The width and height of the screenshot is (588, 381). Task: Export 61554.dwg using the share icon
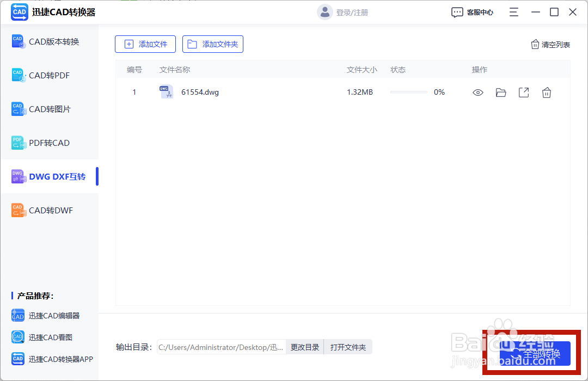pyautogui.click(x=523, y=93)
